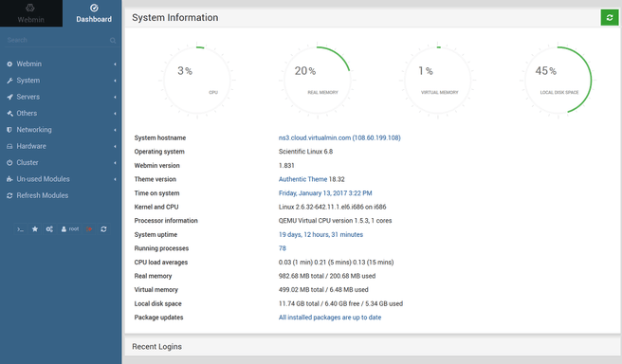Open favorites star icon in sidebar

tap(35, 228)
